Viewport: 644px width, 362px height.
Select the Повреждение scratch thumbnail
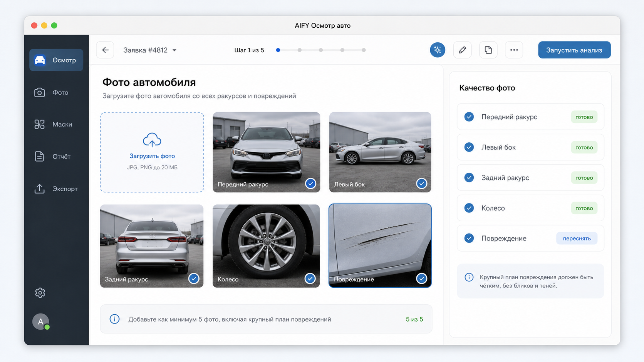click(380, 246)
